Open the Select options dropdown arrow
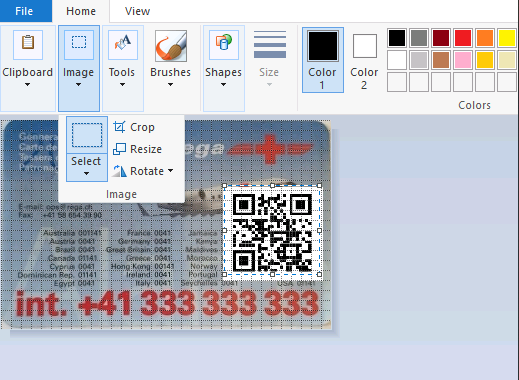This screenshot has width=519, height=380. click(x=86, y=174)
